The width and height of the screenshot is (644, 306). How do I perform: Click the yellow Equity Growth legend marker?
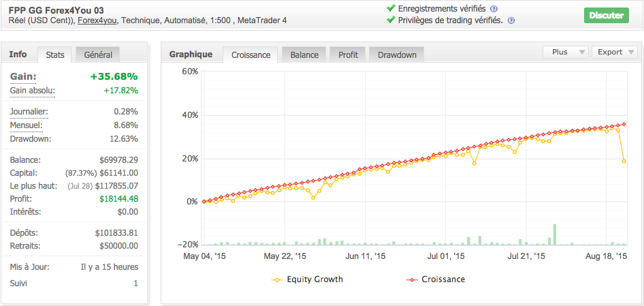[x=277, y=279]
